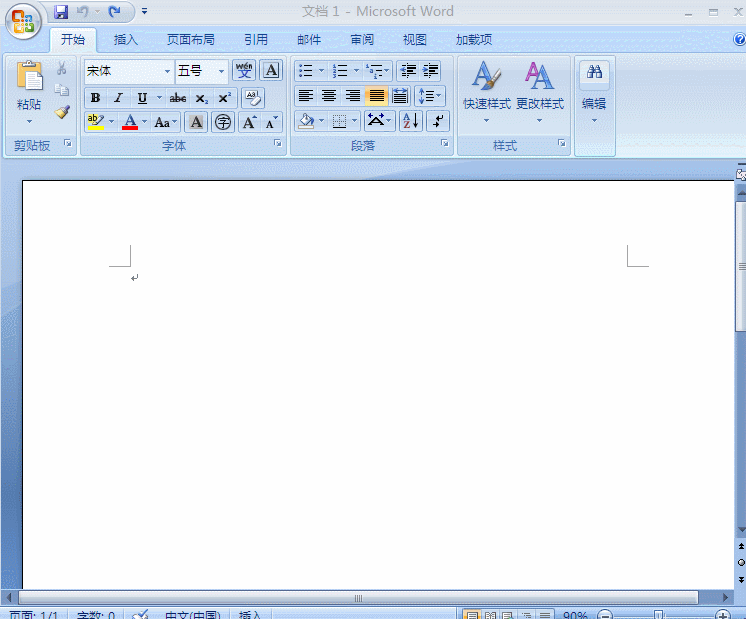Open the Phonetic Guide (wén) tool

[244, 71]
